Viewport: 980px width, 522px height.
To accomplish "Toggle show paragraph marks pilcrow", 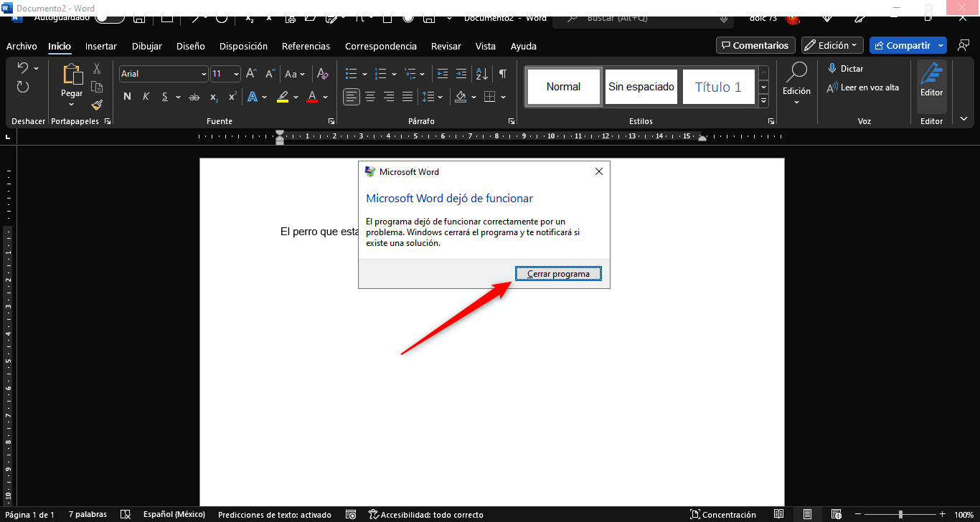I will (x=503, y=74).
